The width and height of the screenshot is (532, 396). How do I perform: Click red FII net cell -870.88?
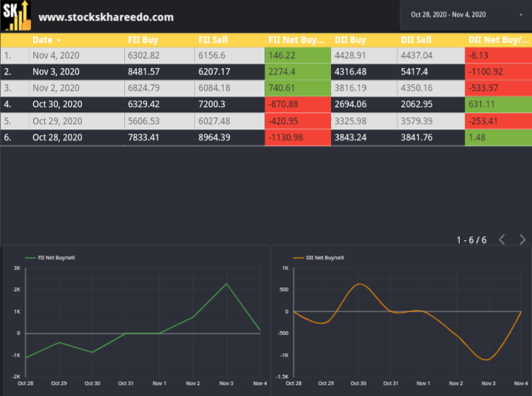(x=298, y=104)
